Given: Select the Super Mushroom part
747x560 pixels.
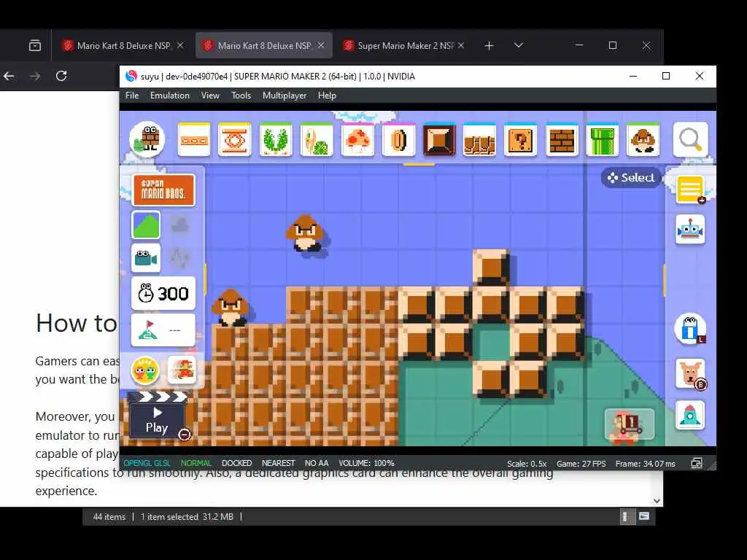Looking at the screenshot, I should (x=357, y=140).
